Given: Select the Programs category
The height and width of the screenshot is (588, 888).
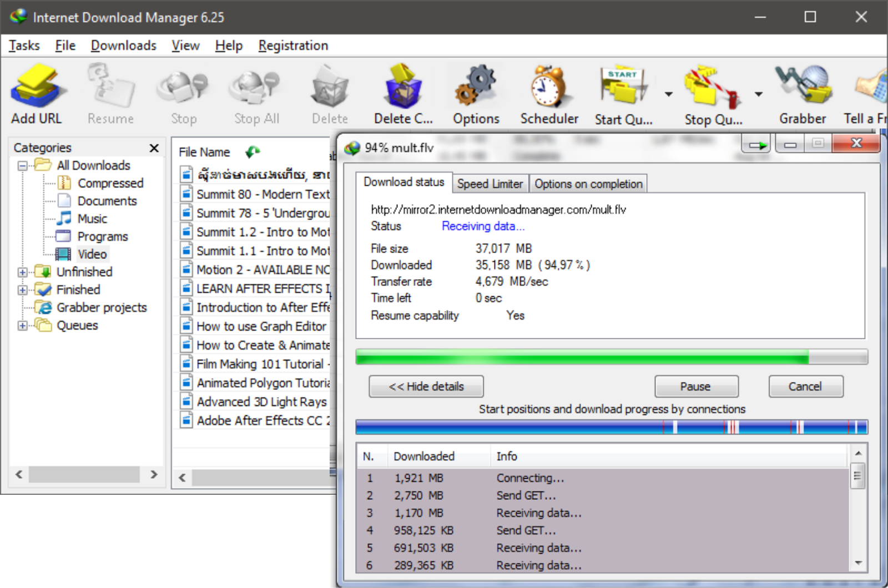Looking at the screenshot, I should 93,236.
